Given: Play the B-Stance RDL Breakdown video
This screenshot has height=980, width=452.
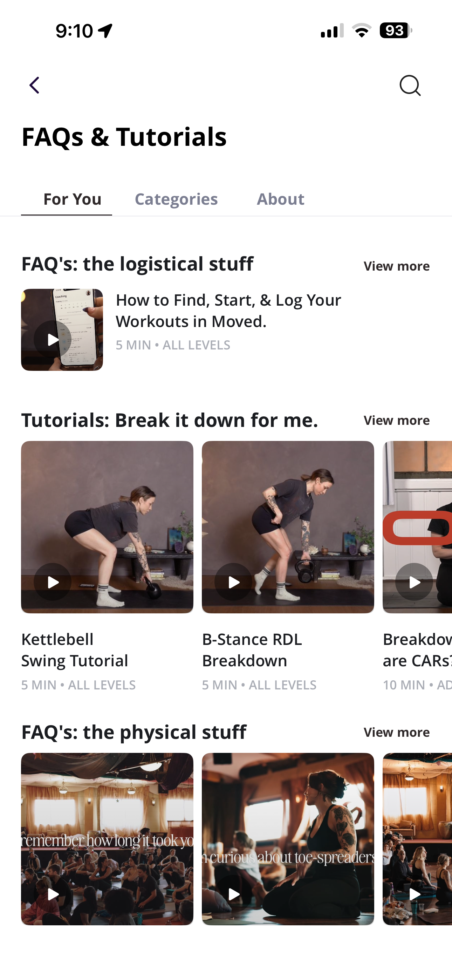Looking at the screenshot, I should 233,582.
